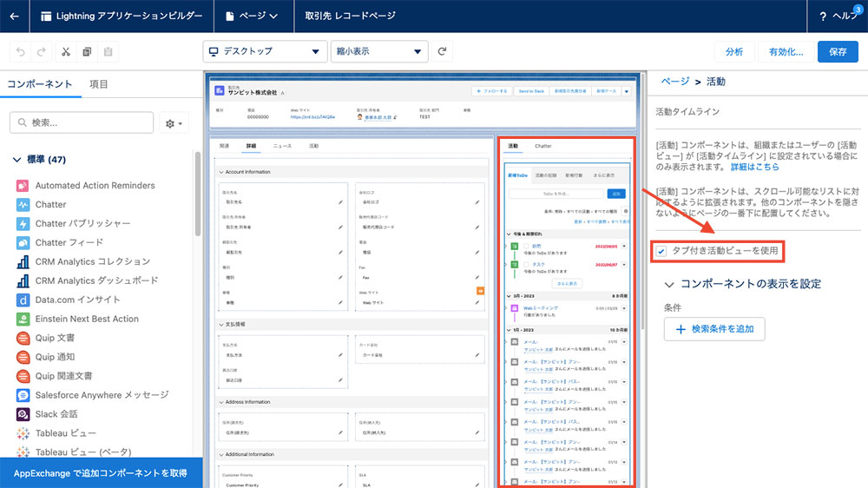The height and width of the screenshot is (488, 868).
Task: Select Chatter パブリッシャー component icon
Action: pos(23,224)
